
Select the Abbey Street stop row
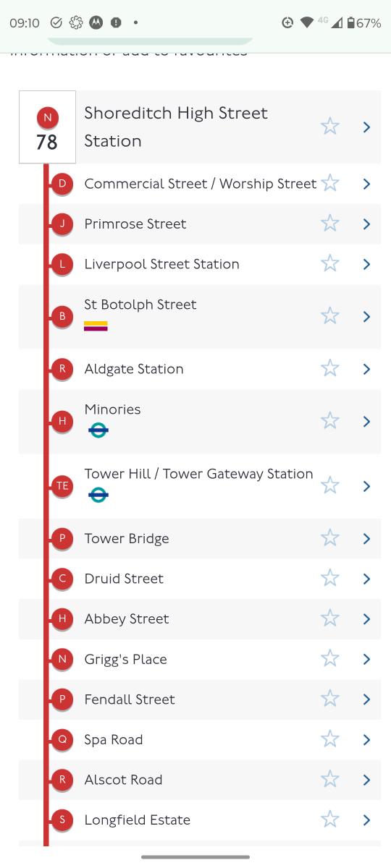click(x=200, y=618)
